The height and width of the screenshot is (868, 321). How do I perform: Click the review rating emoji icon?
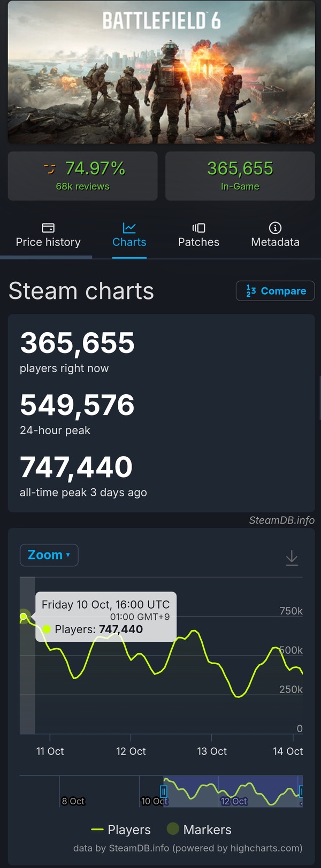(x=50, y=169)
